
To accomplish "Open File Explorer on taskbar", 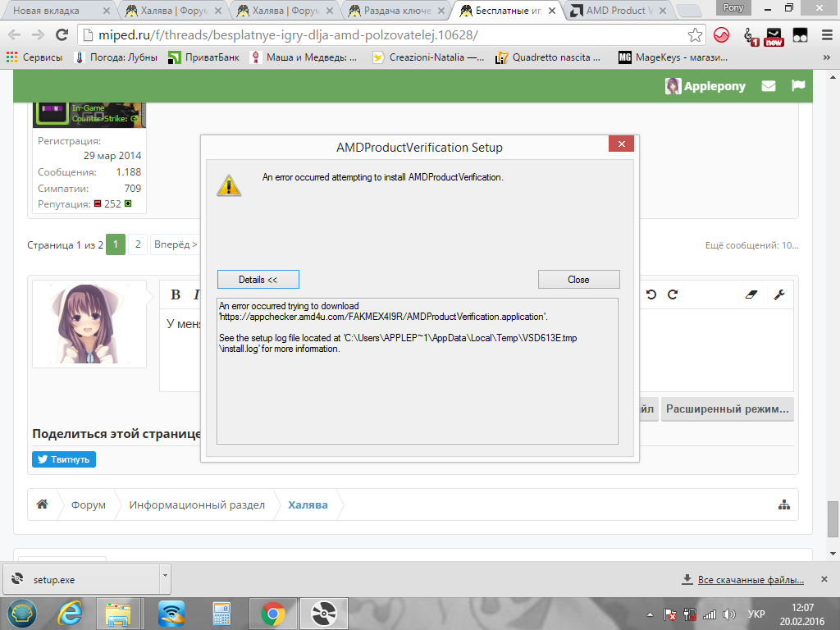I will click(x=118, y=614).
